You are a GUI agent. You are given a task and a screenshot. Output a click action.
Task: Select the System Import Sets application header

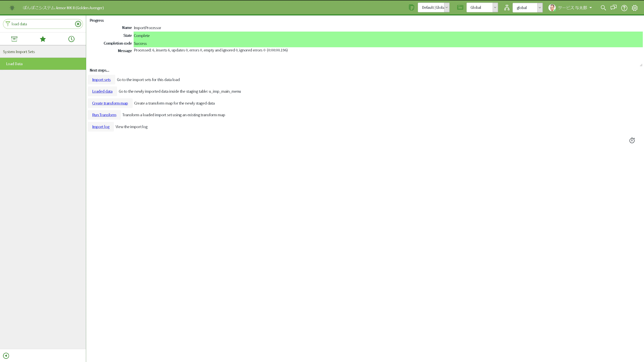[x=43, y=52]
